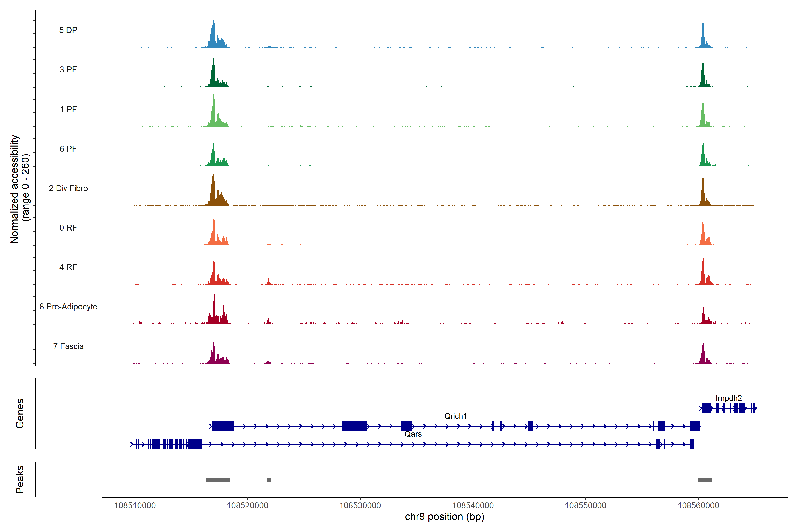Click the leftmost gray peak bar
Image resolution: width=798 pixels, height=532 pixels.
click(x=218, y=480)
